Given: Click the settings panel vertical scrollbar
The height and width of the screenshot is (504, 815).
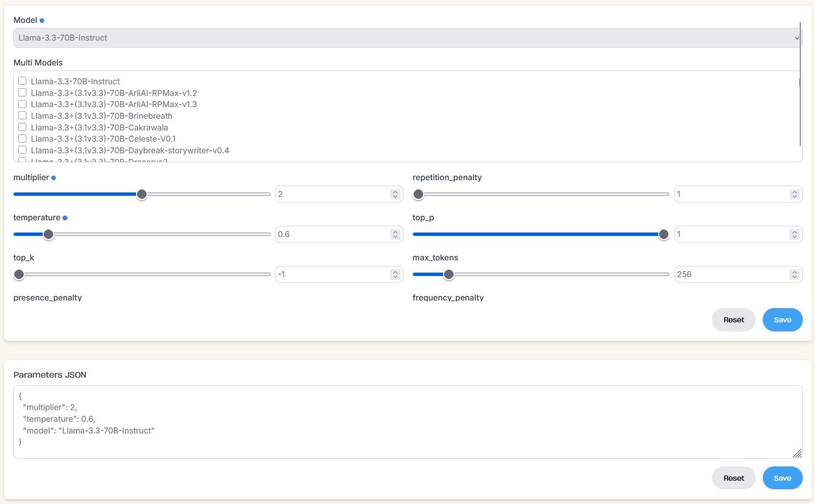Looking at the screenshot, I should [800, 84].
